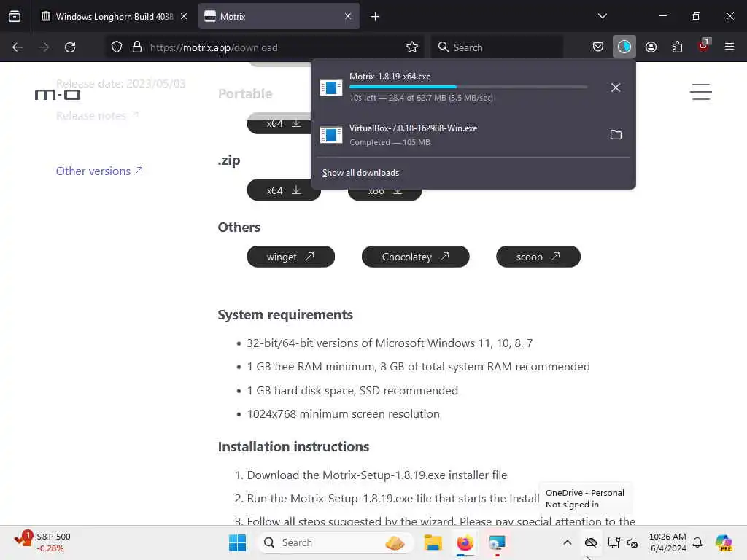Open File Explorer from taskbar
Image resolution: width=747 pixels, height=560 pixels.
(433, 542)
